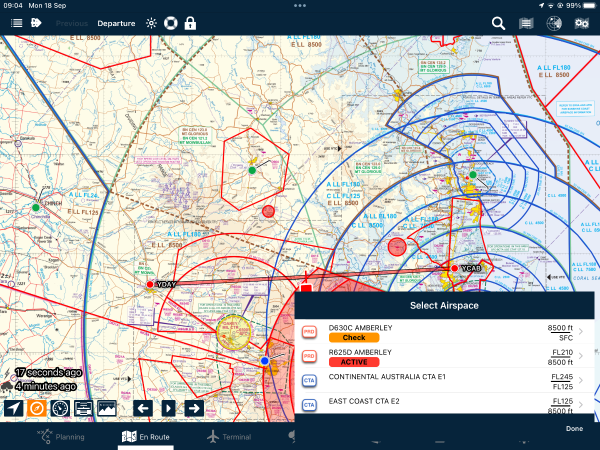Image resolution: width=600 pixels, height=450 pixels.
Task: Toggle the map lock padlock
Action: click(190, 22)
